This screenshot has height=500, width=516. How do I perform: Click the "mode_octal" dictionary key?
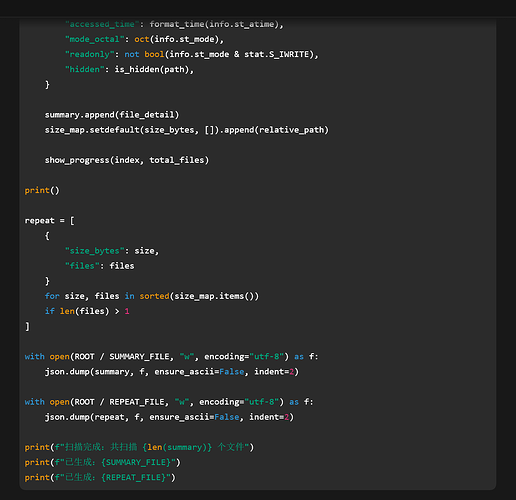click(x=95, y=39)
